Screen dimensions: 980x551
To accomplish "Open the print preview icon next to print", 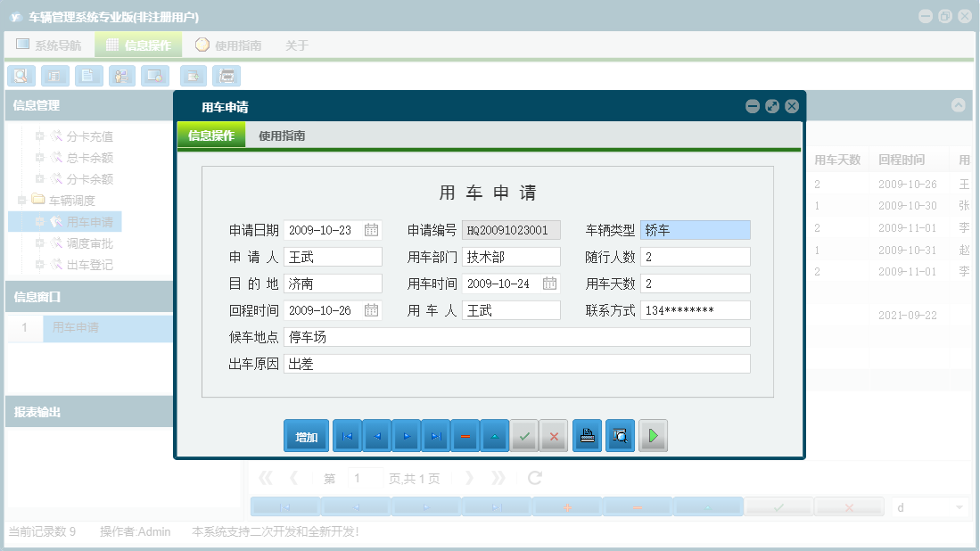I will coord(620,435).
